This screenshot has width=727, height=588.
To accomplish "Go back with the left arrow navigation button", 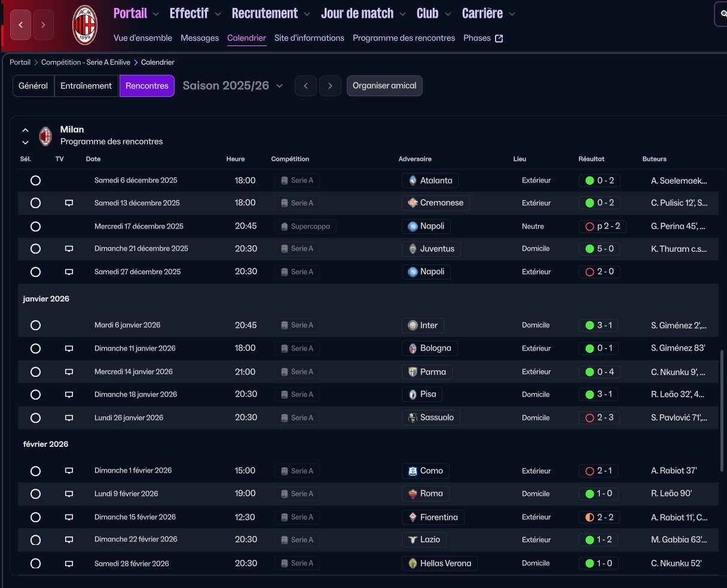I will (20, 25).
